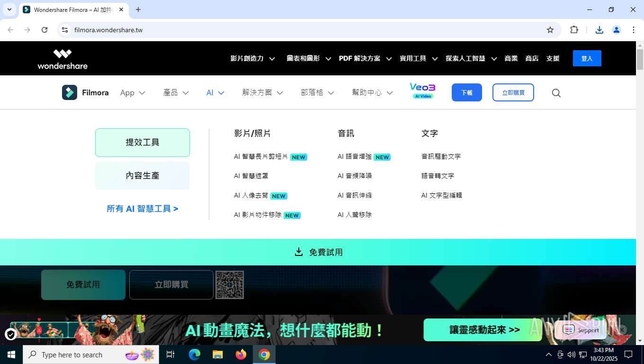Expand 圖表和圖形 menu
644x364 pixels.
(x=308, y=58)
